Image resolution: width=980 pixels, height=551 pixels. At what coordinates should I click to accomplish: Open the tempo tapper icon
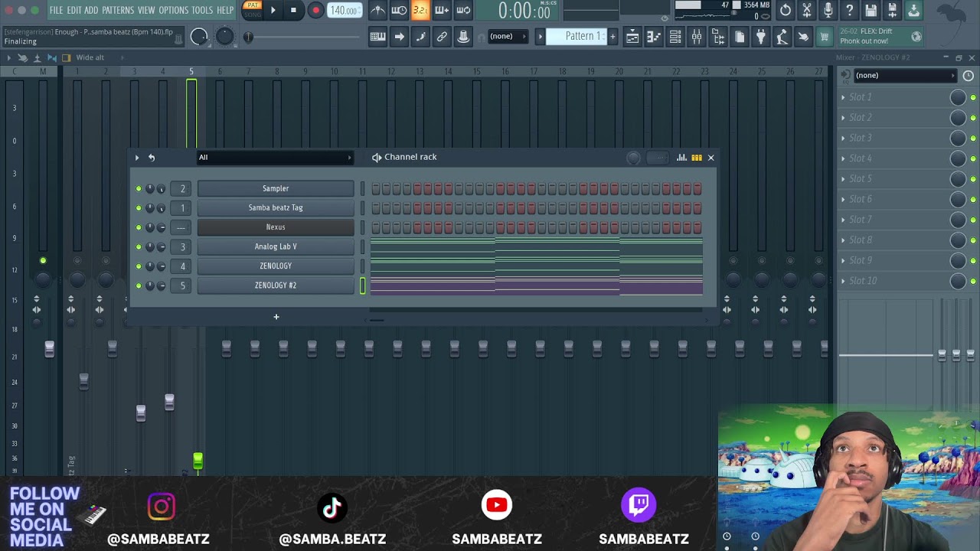tap(782, 36)
